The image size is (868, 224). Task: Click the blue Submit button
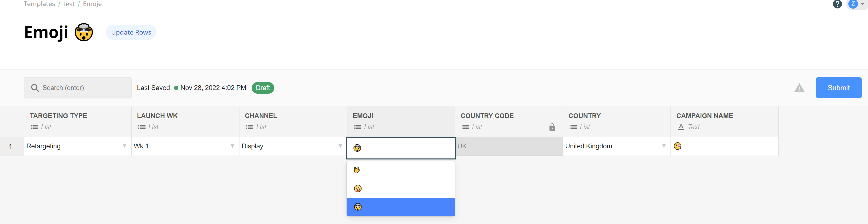(838, 88)
